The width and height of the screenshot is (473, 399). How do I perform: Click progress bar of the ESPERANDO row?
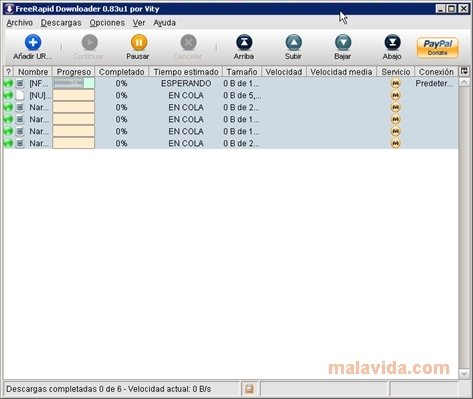tap(74, 83)
